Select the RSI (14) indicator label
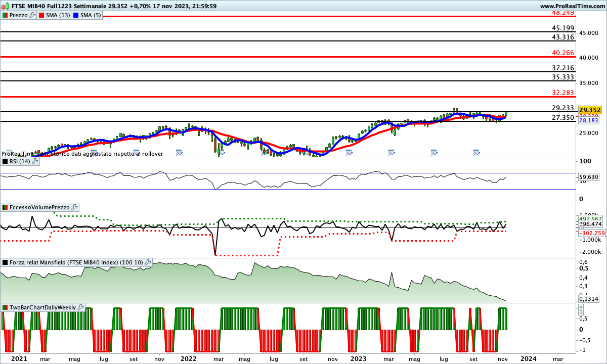Viewport: 607px width, 364px height. tap(20, 161)
